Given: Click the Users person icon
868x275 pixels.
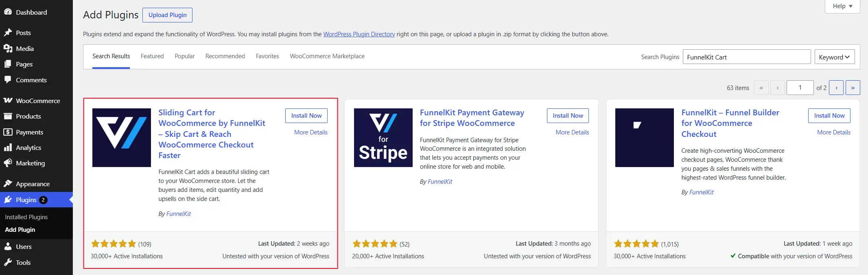Looking at the screenshot, I should click(x=8, y=246).
